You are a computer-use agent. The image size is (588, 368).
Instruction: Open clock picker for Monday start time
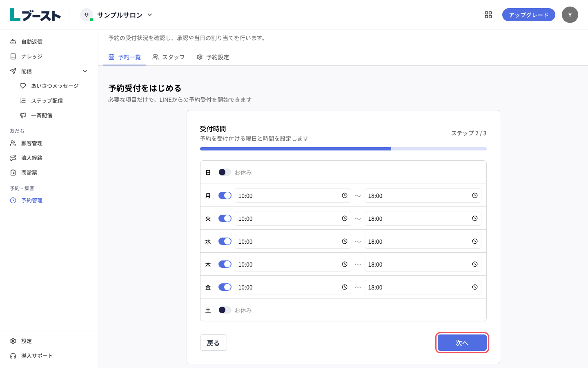click(x=345, y=195)
